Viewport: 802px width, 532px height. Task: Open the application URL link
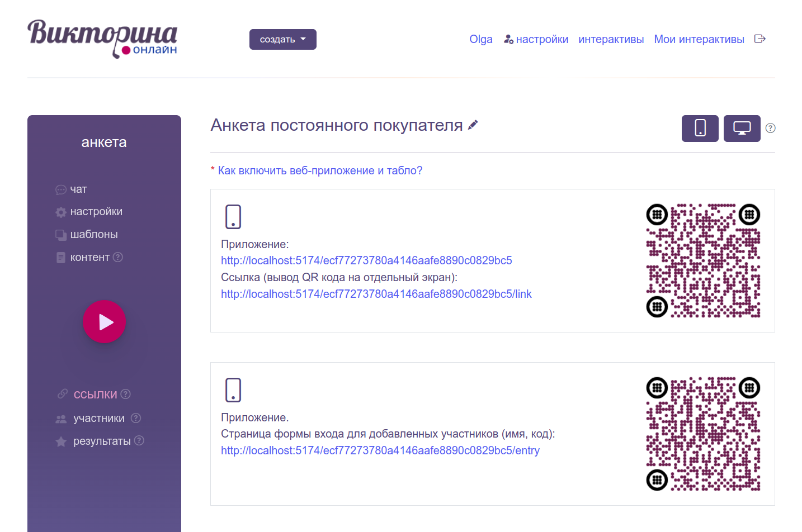[x=366, y=260]
